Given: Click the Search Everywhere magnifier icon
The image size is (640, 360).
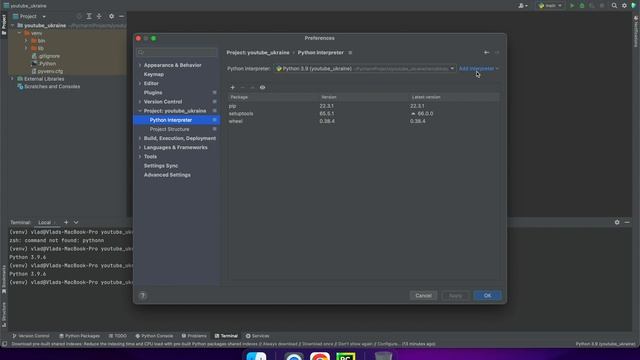Looking at the screenshot, I should [614, 6].
